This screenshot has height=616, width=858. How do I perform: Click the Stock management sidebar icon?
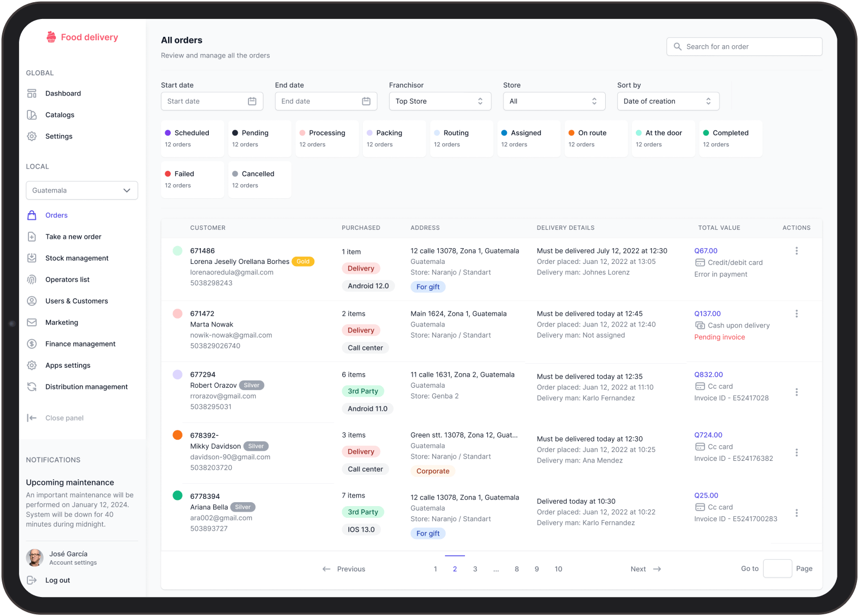[x=32, y=258]
